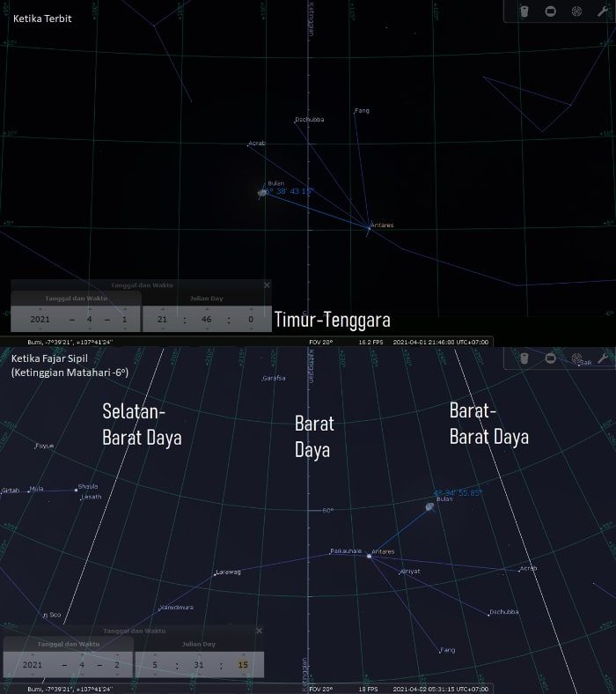Click location text Bumi in upper status bar
The width and height of the screenshot is (616, 694).
click(70, 342)
